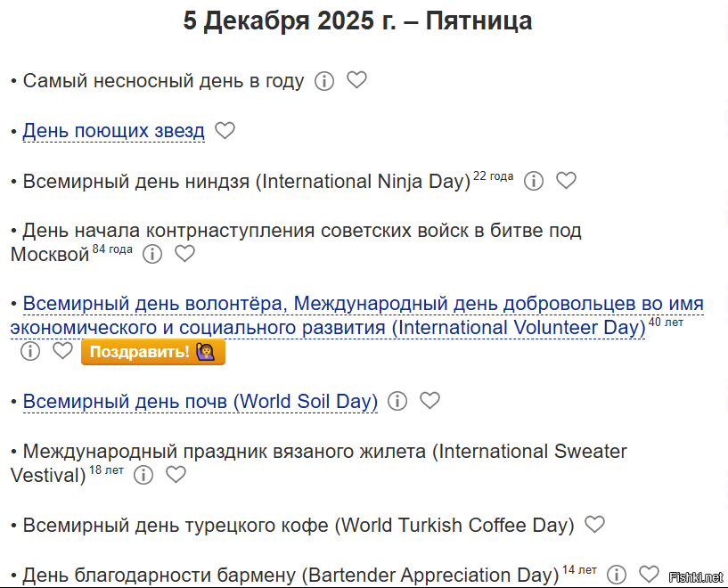
Task: Heart the International Volunteer Day entry
Action: coord(62,351)
